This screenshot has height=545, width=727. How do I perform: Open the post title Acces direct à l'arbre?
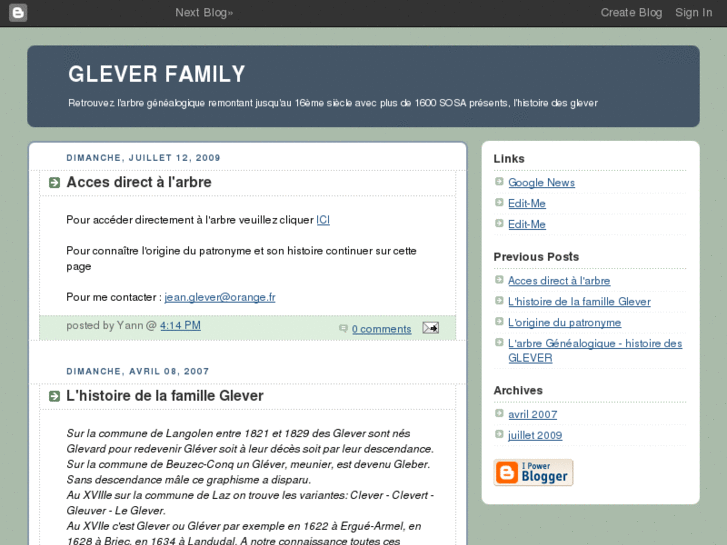tap(139, 182)
